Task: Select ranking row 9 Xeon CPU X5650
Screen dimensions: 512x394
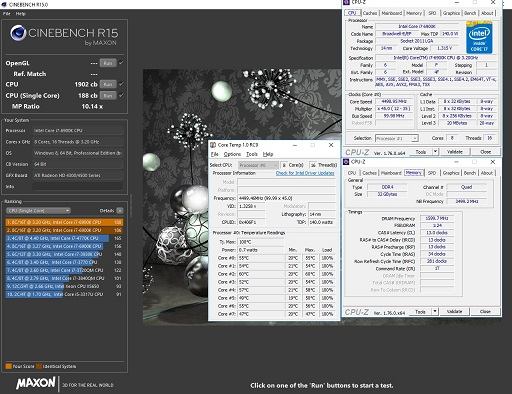Action: pos(64,286)
